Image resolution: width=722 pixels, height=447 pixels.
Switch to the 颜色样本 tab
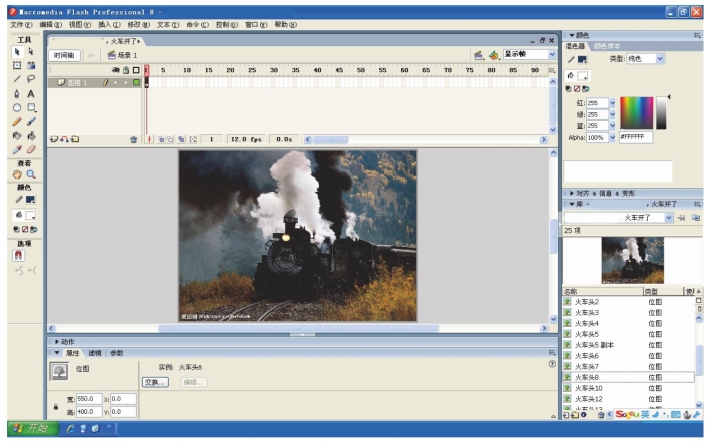pyautogui.click(x=607, y=46)
